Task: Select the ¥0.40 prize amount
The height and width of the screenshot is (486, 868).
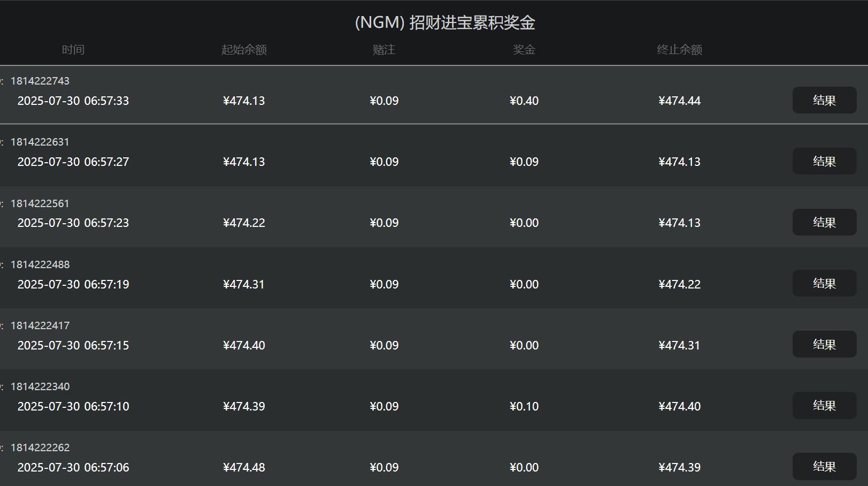Action: (524, 101)
